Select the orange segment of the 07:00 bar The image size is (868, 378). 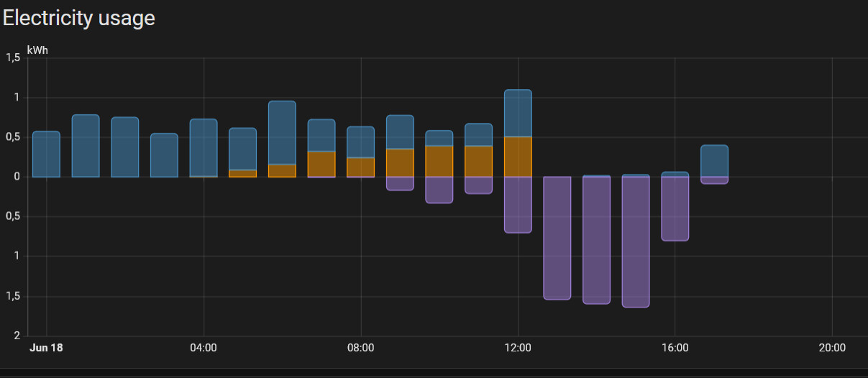click(x=321, y=164)
